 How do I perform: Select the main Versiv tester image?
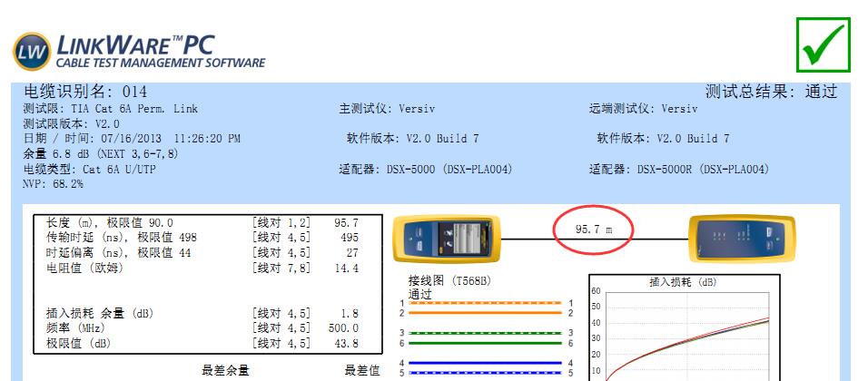(x=439, y=239)
